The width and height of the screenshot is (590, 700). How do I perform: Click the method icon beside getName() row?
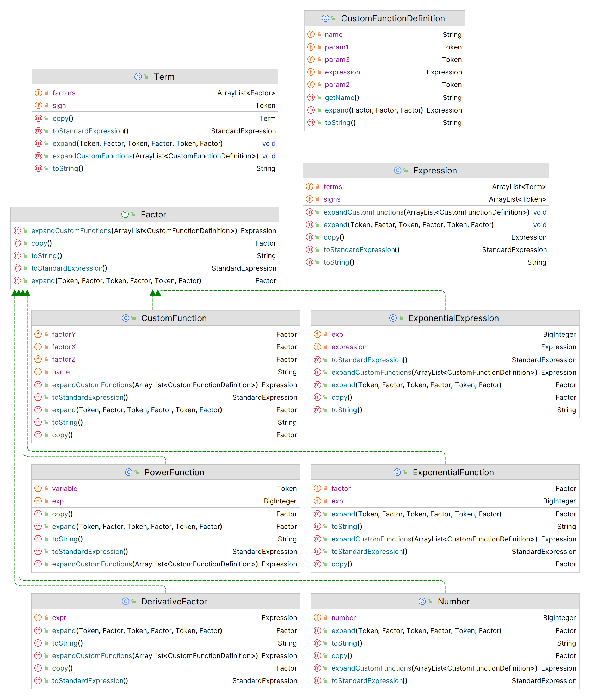click(311, 98)
